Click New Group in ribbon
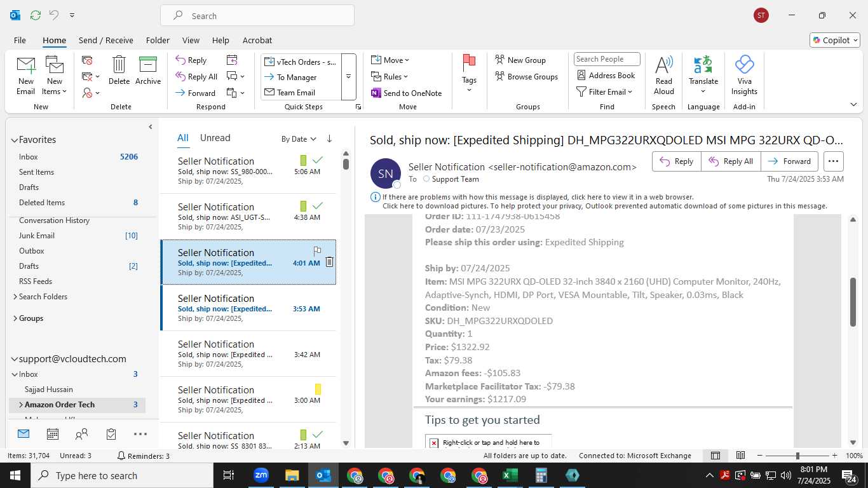The width and height of the screenshot is (868, 488). click(x=520, y=60)
